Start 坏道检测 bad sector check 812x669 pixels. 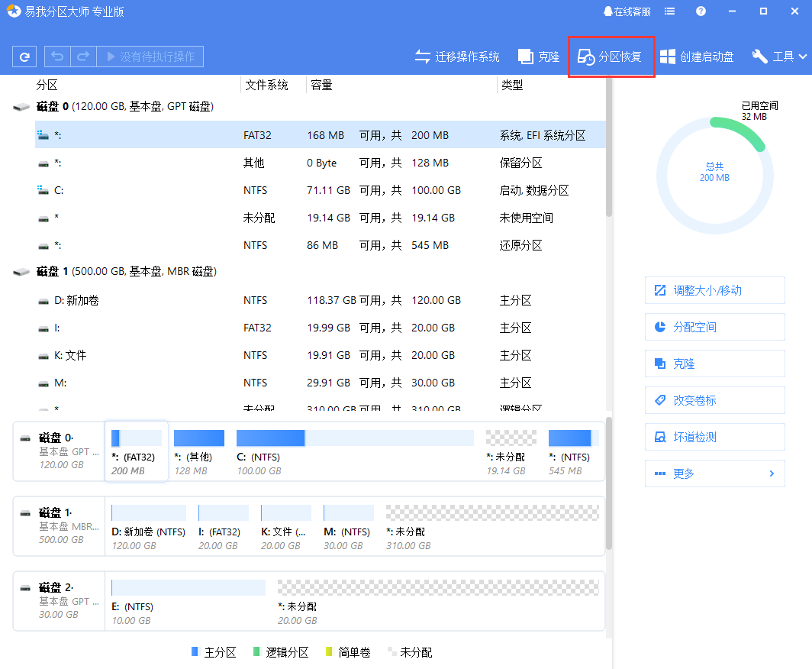click(714, 437)
